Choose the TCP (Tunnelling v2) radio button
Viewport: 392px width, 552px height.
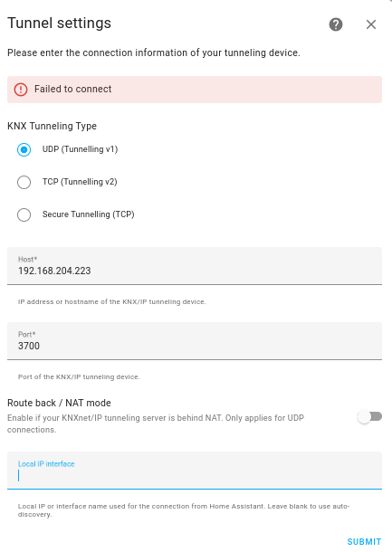click(24, 183)
